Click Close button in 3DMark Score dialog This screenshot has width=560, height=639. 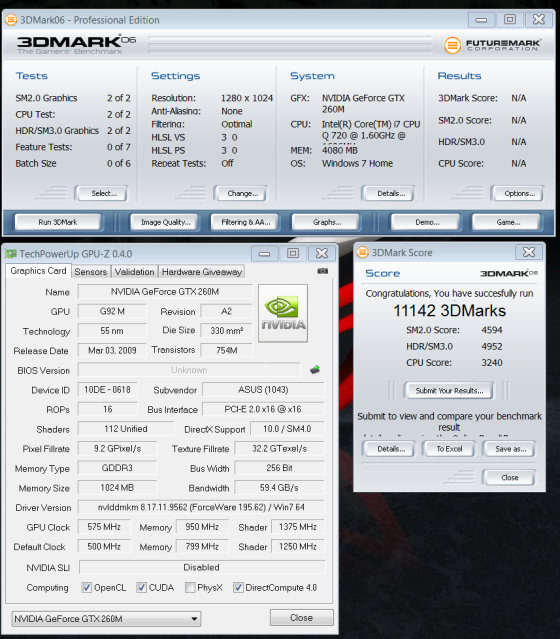pyautogui.click(x=509, y=477)
